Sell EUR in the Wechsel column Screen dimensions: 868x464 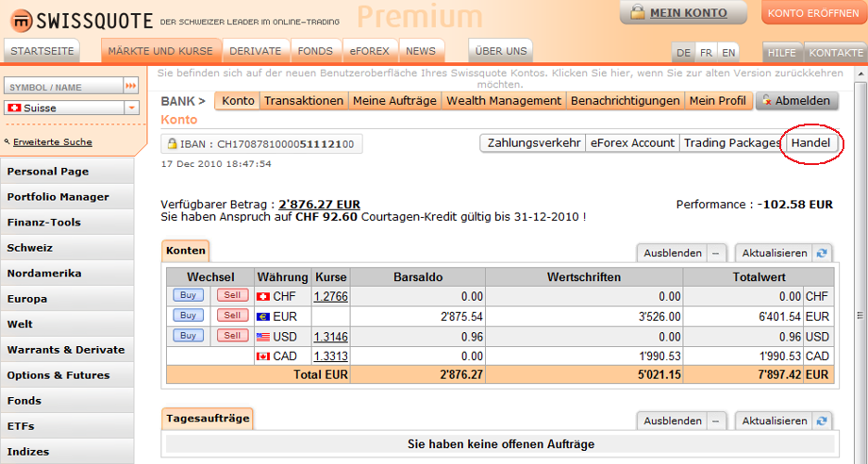(232, 315)
